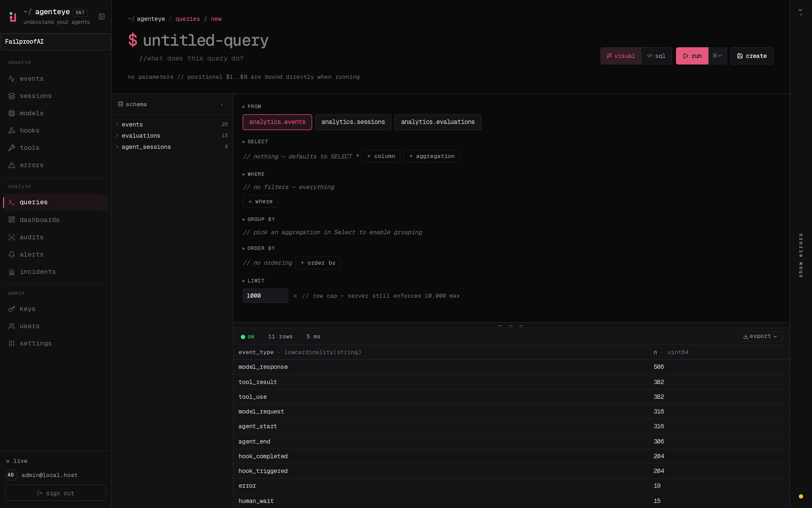Run the query
Viewport: 812px width, 508px height.
(692, 56)
